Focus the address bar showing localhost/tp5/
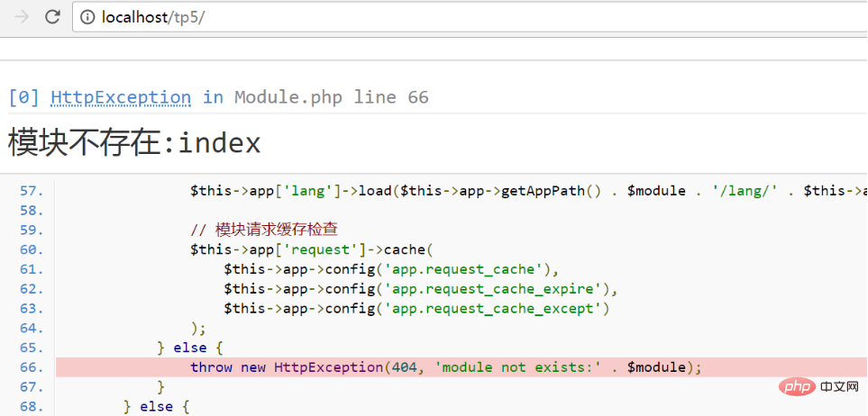The width and height of the screenshot is (868, 416). (470, 17)
